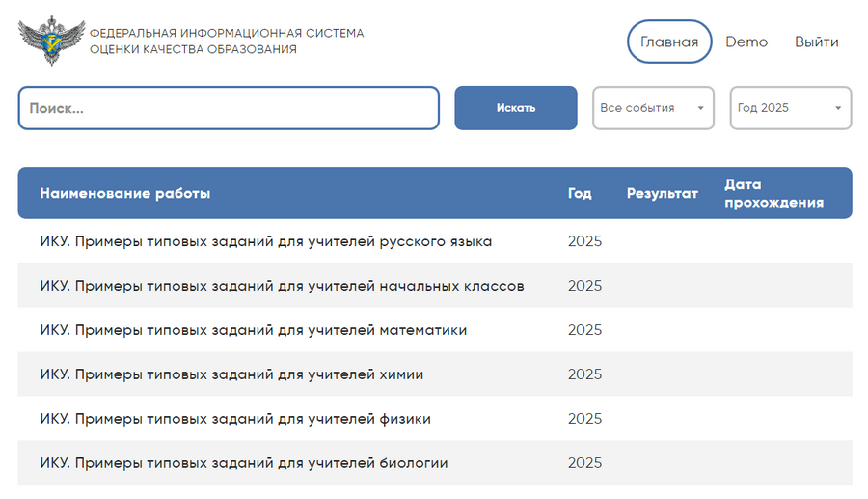Image resolution: width=868 pixels, height=499 pixels.
Task: Open tasks for учителей математики
Action: click(253, 330)
